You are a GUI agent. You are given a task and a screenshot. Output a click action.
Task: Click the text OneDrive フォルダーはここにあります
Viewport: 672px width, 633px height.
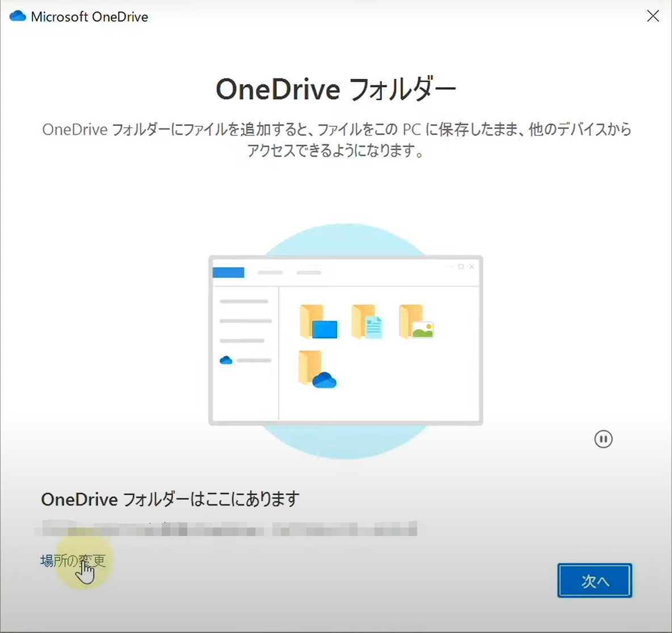(169, 499)
